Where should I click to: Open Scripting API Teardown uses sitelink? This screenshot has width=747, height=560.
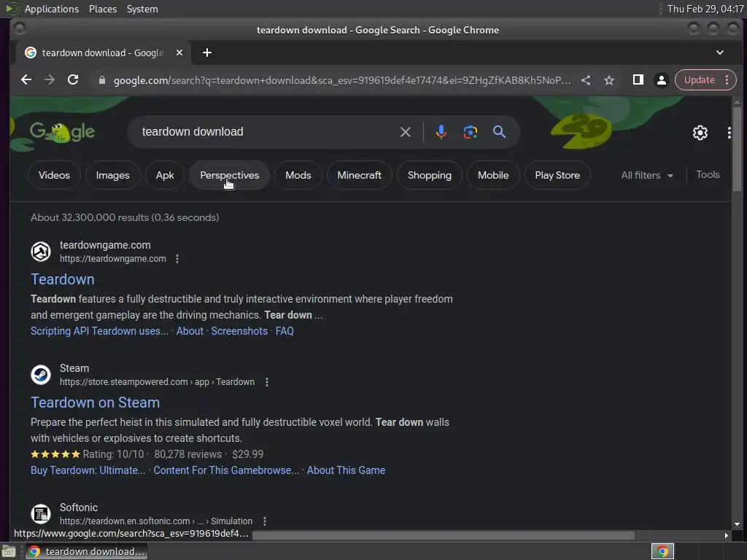(99, 331)
